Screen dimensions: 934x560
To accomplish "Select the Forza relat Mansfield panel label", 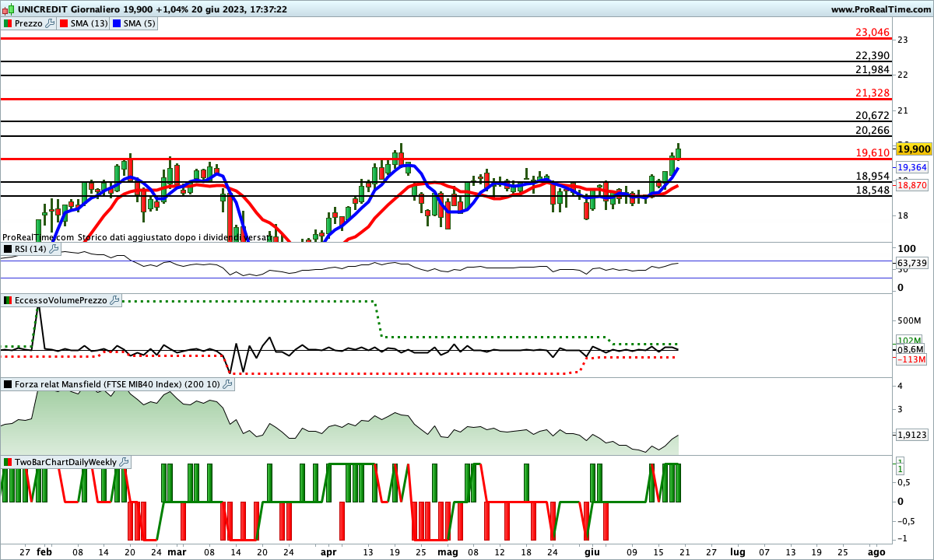I will [118, 384].
